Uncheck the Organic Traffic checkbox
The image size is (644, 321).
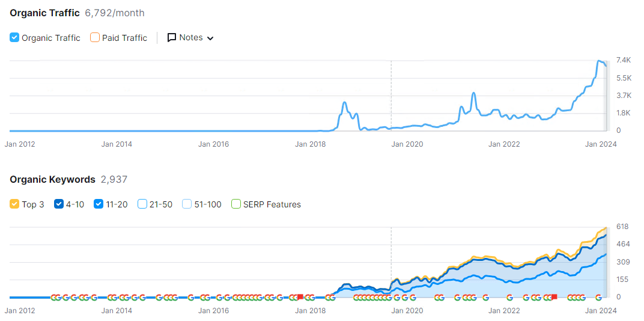(x=15, y=37)
